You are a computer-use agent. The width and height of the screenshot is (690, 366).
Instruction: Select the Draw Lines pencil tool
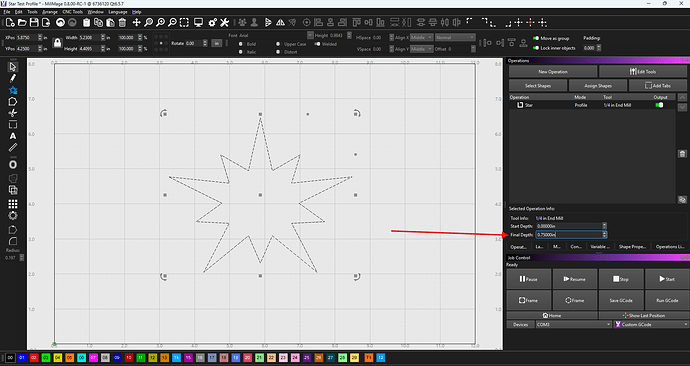pyautogui.click(x=13, y=78)
